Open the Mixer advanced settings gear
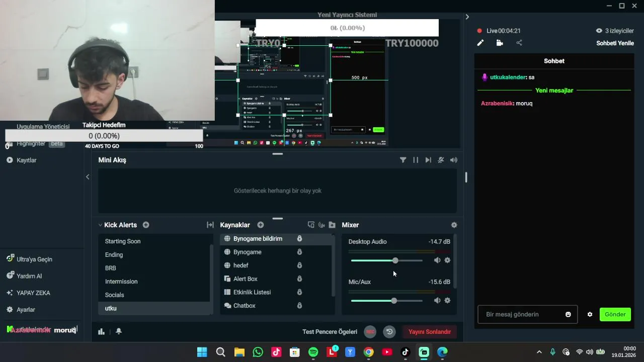 [x=454, y=225]
